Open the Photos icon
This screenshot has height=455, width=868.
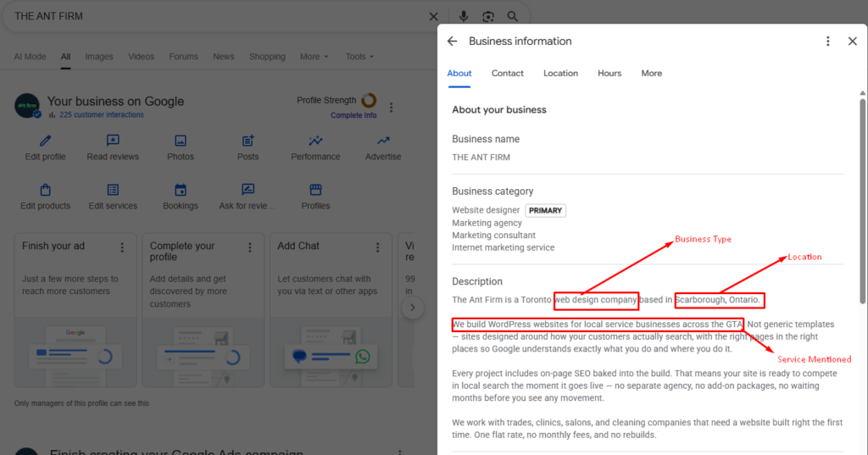pos(181,141)
